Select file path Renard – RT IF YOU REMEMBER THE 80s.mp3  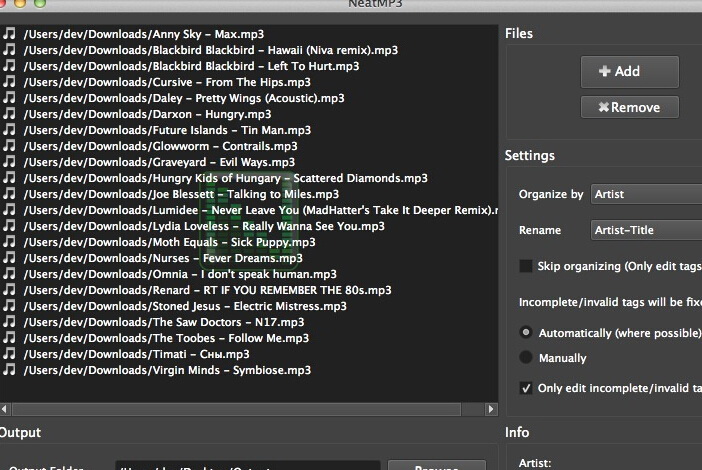pos(207,290)
